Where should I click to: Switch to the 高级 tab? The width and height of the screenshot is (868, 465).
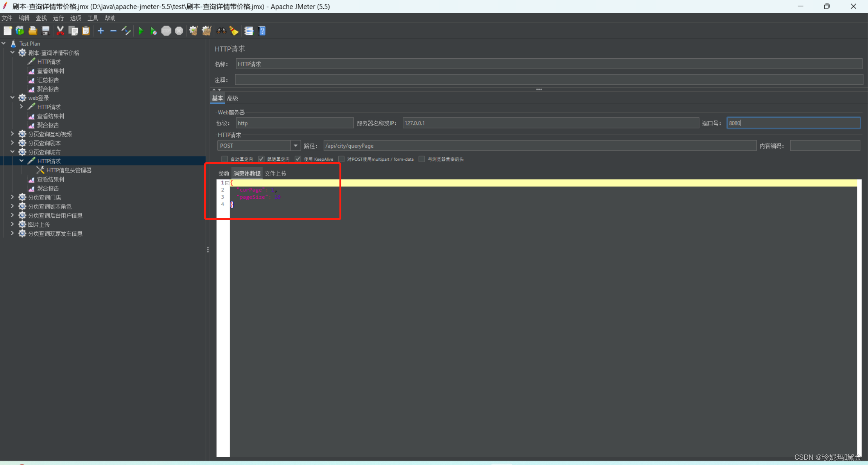232,98
